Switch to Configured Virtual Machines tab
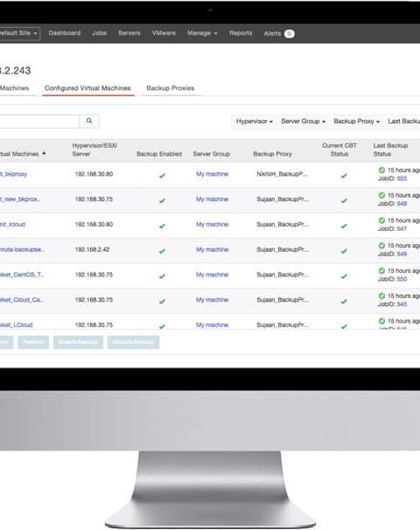 click(87, 88)
